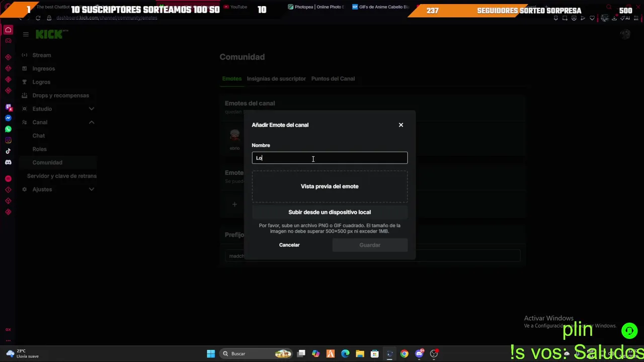This screenshot has width=644, height=362.
Task: Switch to Puntos del Canal tab
Action: tap(333, 78)
